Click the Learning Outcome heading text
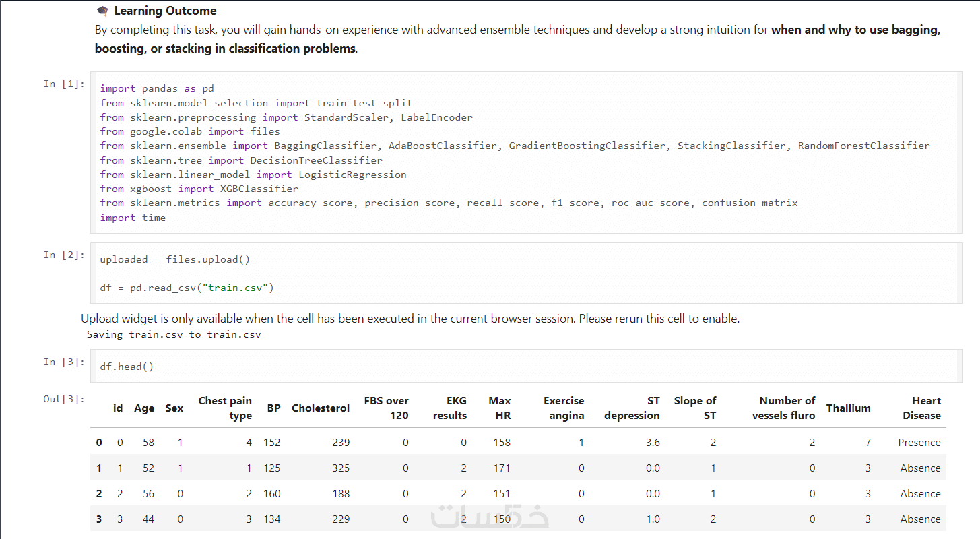The width and height of the screenshot is (980, 539). [x=165, y=11]
